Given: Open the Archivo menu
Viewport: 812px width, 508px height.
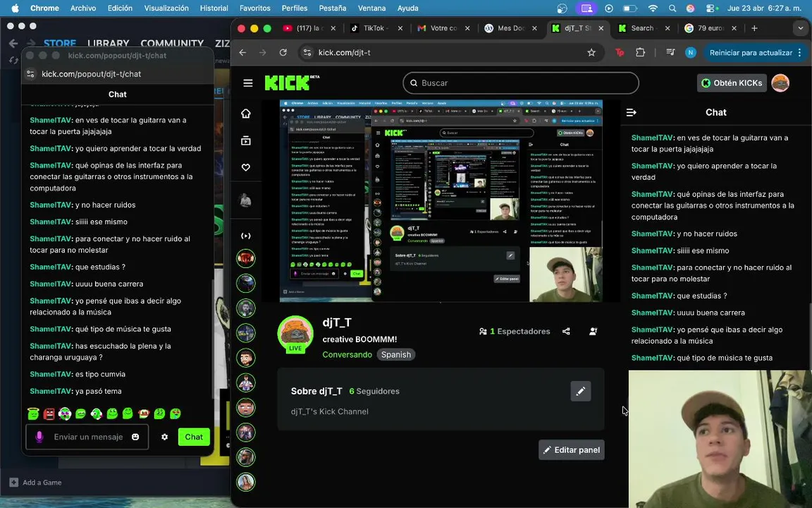Looking at the screenshot, I should pyautogui.click(x=83, y=8).
